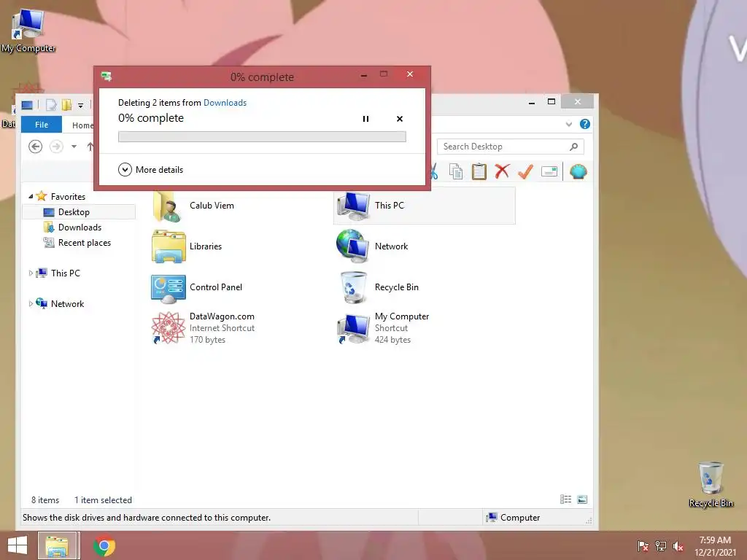747x560 pixels.
Task: Click the Recycle Bin on the desktop
Action: click(711, 485)
